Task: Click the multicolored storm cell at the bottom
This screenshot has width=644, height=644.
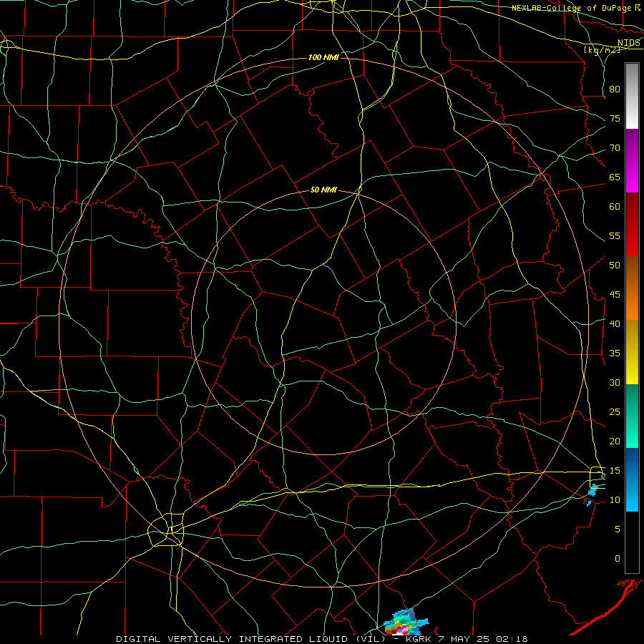Action: coord(404,624)
